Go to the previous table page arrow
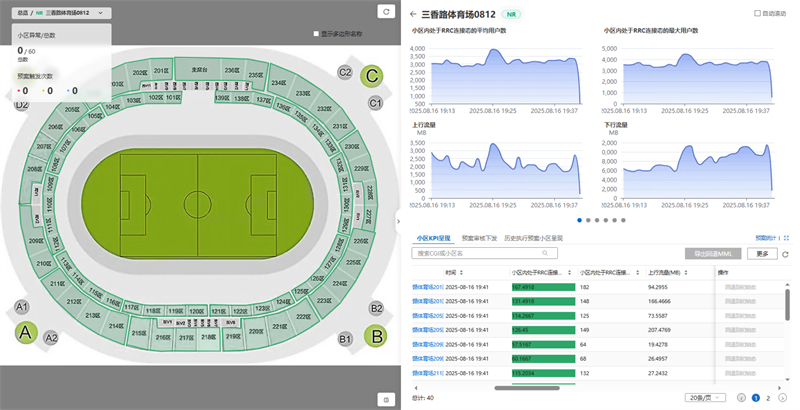 tap(741, 397)
